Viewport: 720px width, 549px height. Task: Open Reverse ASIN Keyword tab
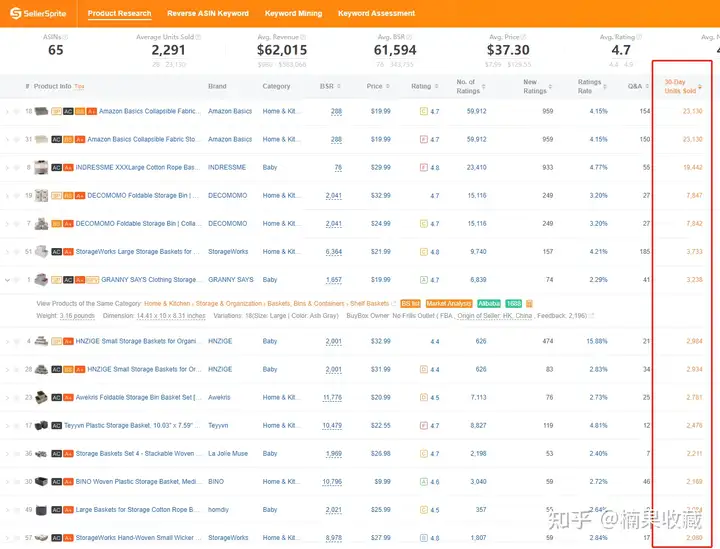pyautogui.click(x=208, y=13)
